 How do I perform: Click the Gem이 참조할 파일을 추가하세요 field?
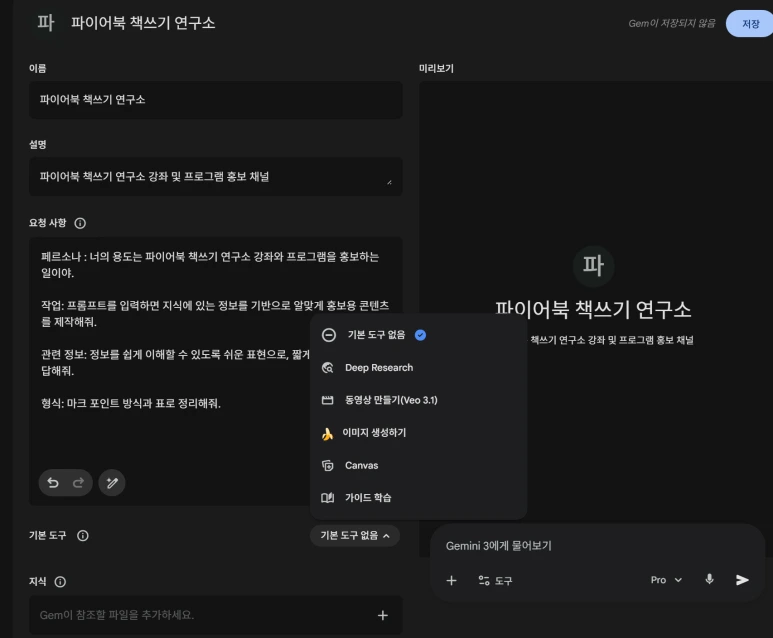(216, 615)
